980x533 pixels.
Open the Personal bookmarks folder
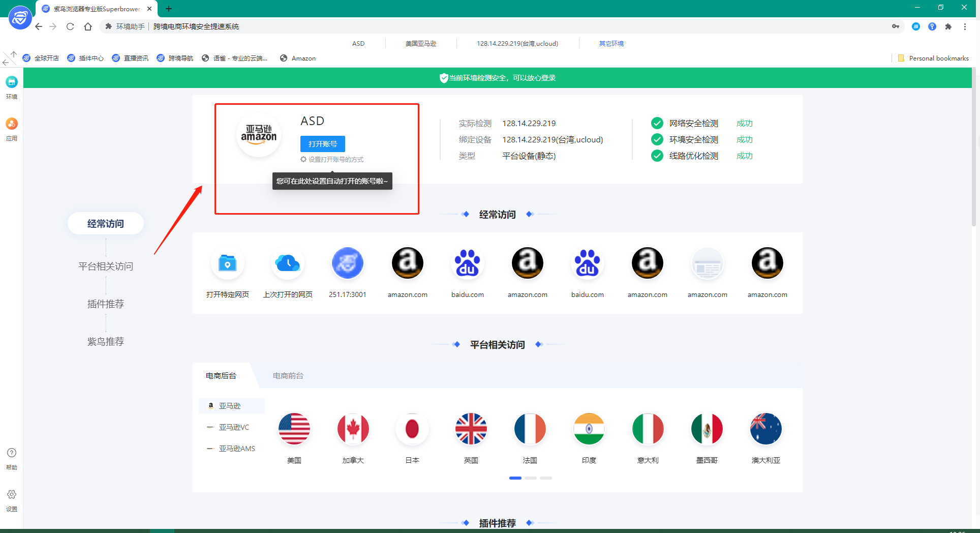tap(933, 58)
